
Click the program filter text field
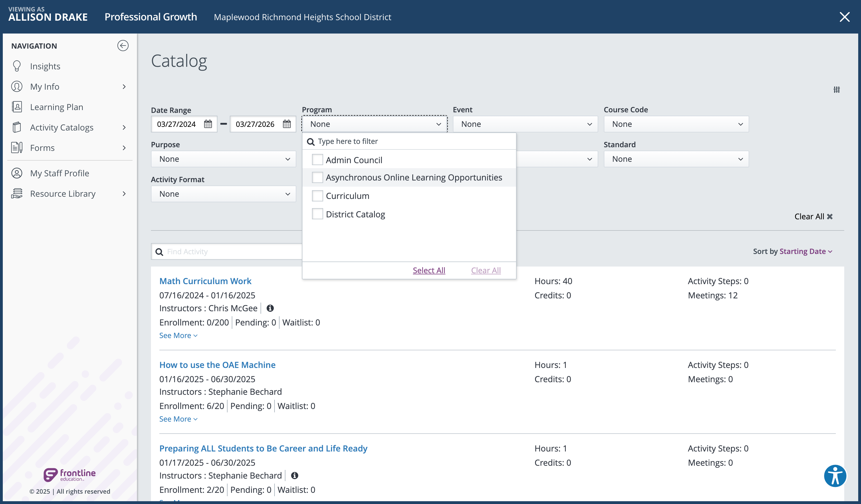point(409,141)
